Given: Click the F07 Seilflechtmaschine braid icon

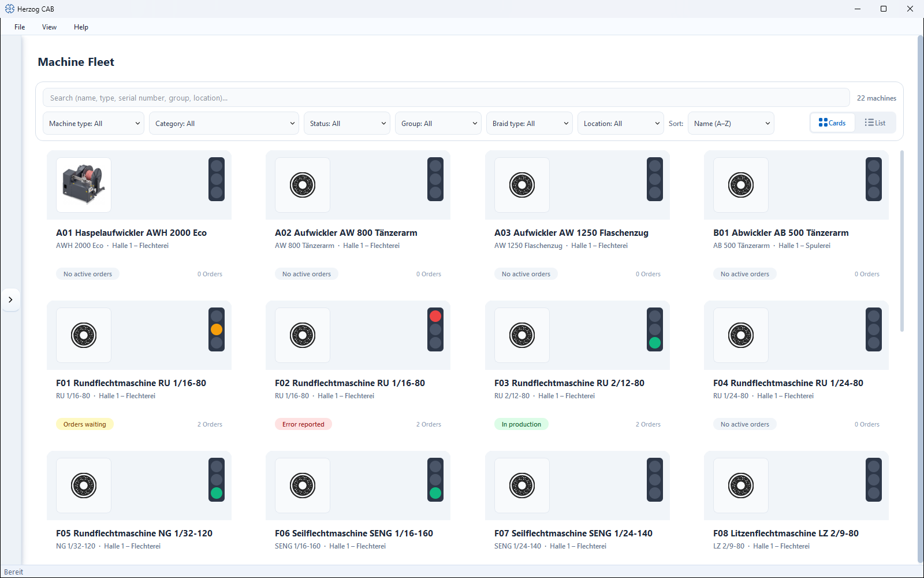Looking at the screenshot, I should pyautogui.click(x=522, y=486).
